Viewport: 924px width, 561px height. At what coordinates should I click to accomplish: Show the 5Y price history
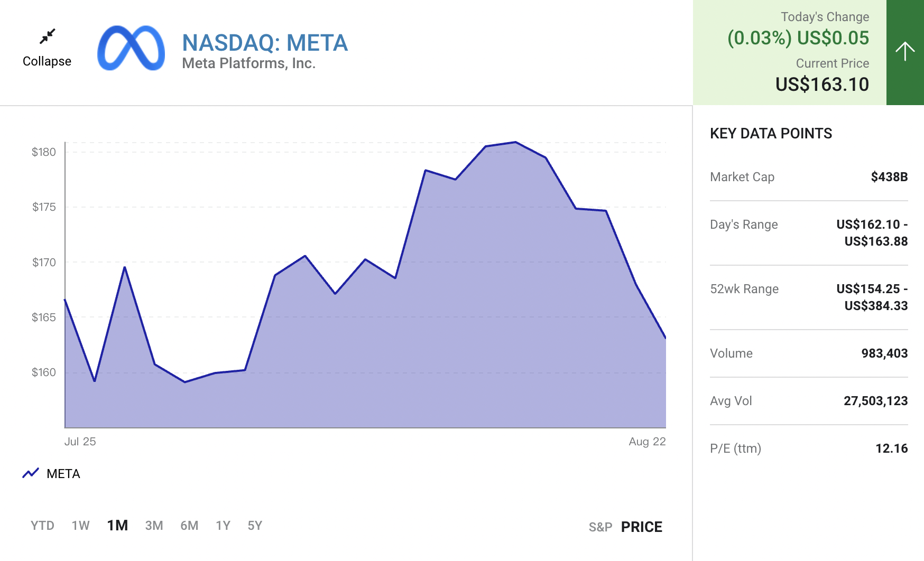pos(255,526)
